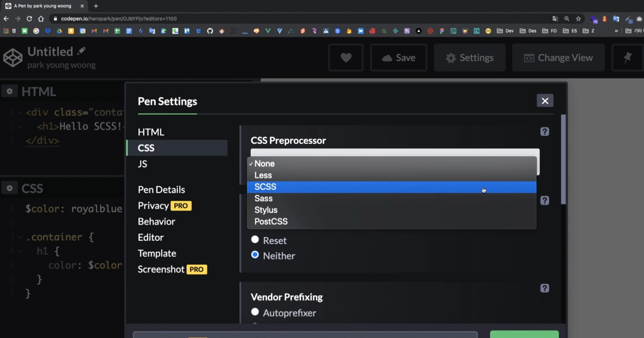
Task: Click the browser reload button
Action: point(29,19)
